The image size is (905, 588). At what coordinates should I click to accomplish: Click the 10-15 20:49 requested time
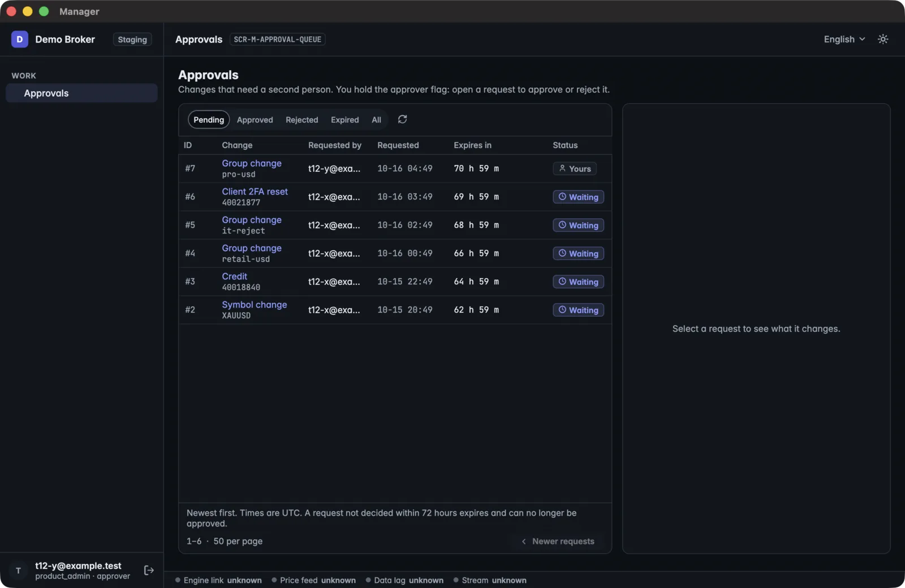[404, 310]
